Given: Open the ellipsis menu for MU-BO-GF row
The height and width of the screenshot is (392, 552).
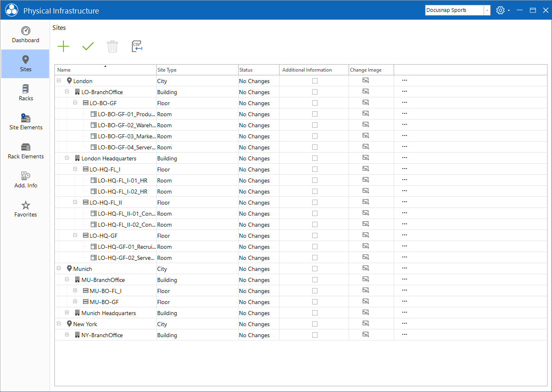Looking at the screenshot, I should pos(405,302).
